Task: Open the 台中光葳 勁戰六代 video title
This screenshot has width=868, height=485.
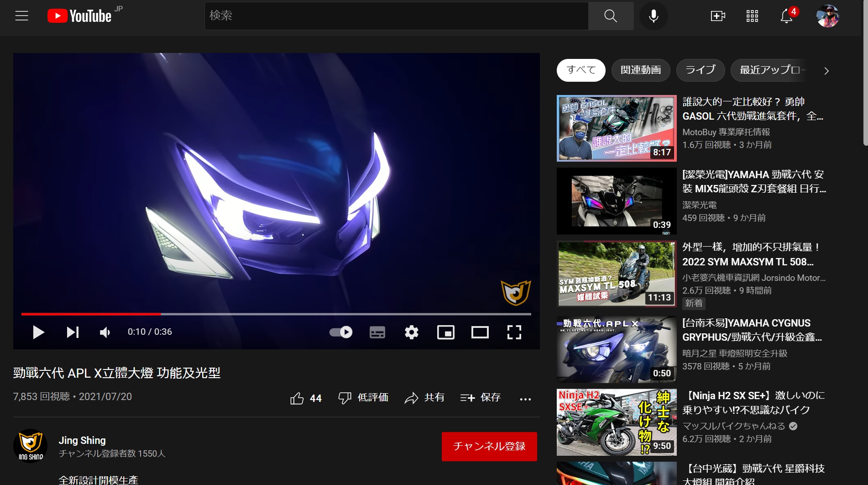Action: 754,474
